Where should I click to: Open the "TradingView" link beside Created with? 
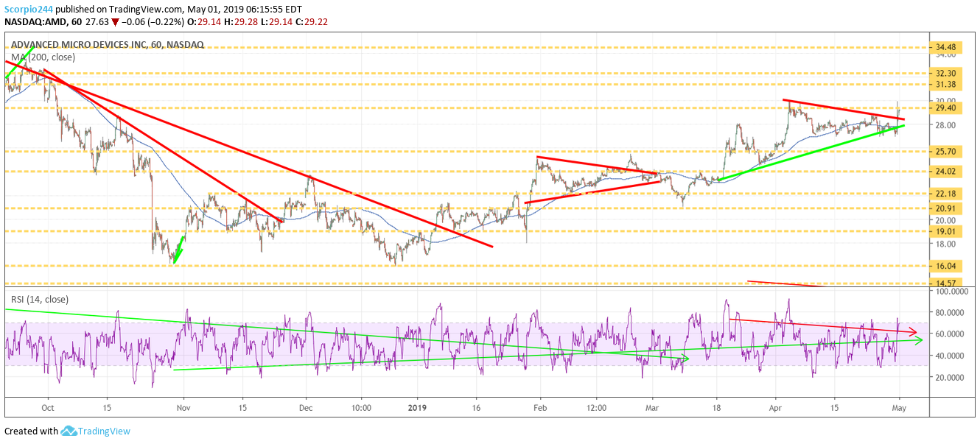(x=105, y=431)
